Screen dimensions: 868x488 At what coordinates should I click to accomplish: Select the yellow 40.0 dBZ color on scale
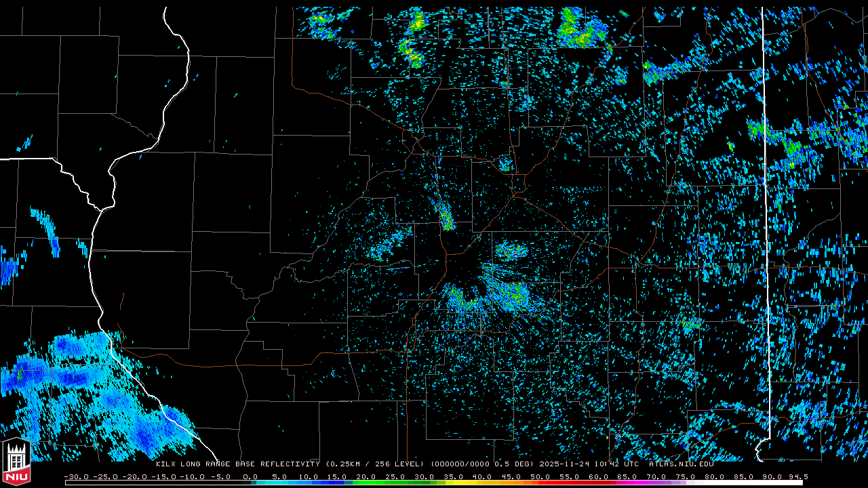tap(481, 483)
